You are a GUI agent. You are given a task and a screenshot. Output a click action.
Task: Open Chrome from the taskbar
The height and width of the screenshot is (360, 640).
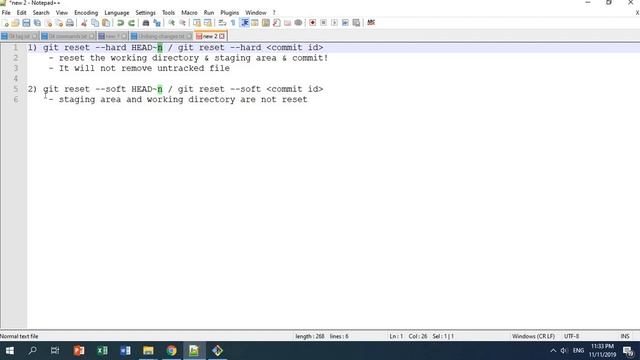pos(171,351)
